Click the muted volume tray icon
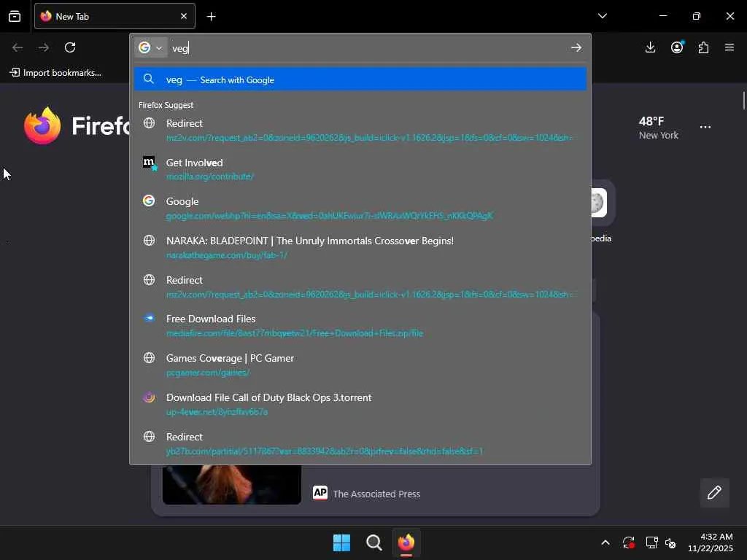The width and height of the screenshot is (747, 560). (671, 542)
